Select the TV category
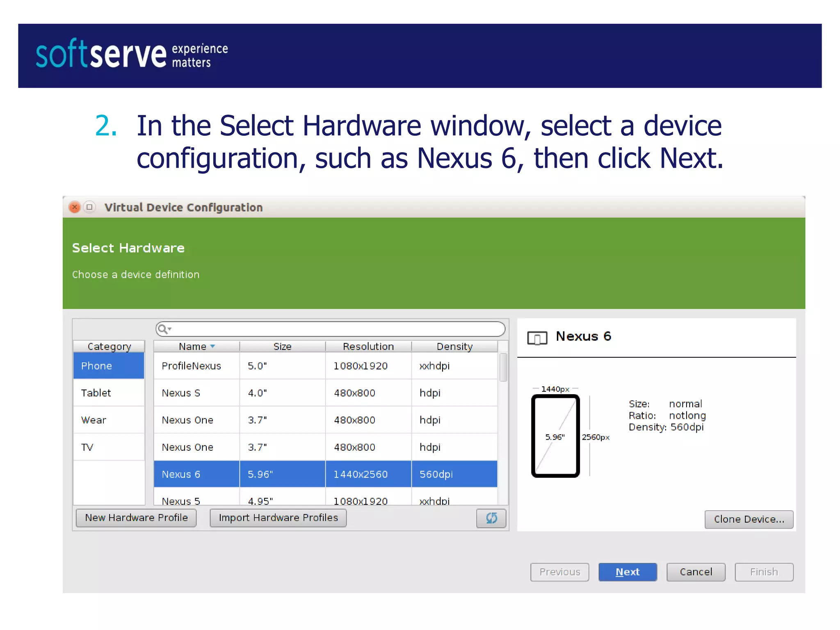The height and width of the screenshot is (630, 840). pyautogui.click(x=109, y=447)
